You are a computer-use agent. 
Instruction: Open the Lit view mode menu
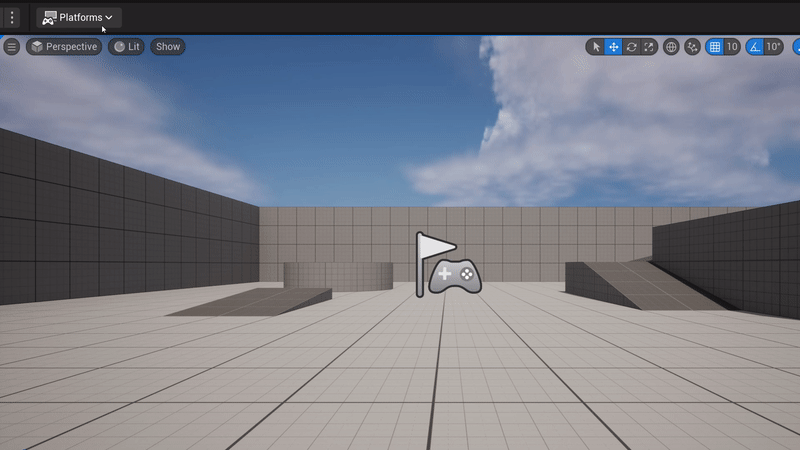tap(127, 47)
